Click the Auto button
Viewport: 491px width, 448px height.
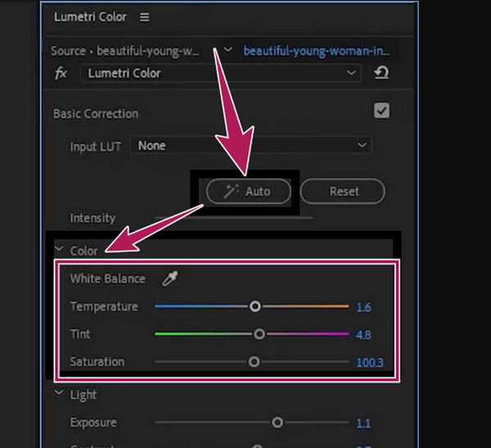tap(248, 191)
